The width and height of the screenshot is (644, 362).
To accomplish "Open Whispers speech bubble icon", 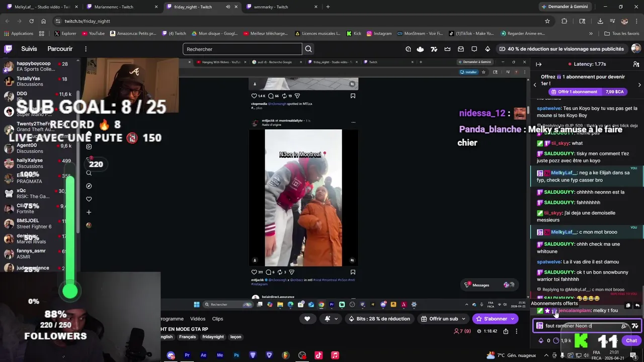I will (x=474, y=49).
